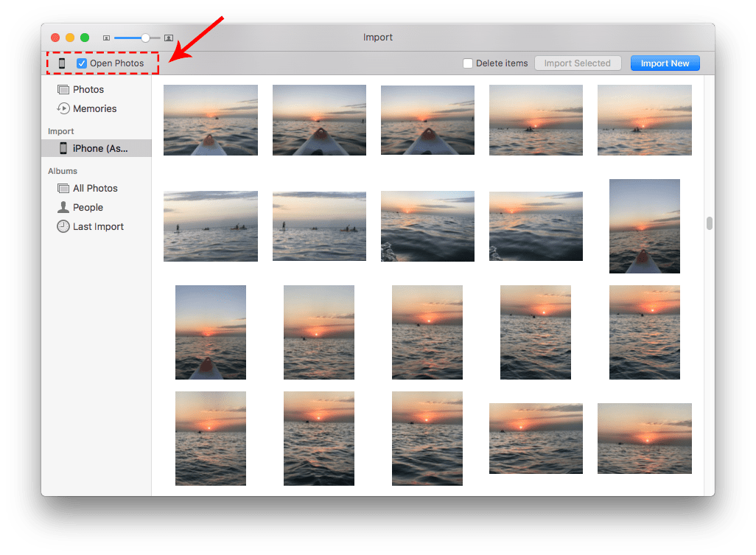The image size is (756, 555).
Task: Select third row first portrait kayak photo
Action: click(x=211, y=332)
